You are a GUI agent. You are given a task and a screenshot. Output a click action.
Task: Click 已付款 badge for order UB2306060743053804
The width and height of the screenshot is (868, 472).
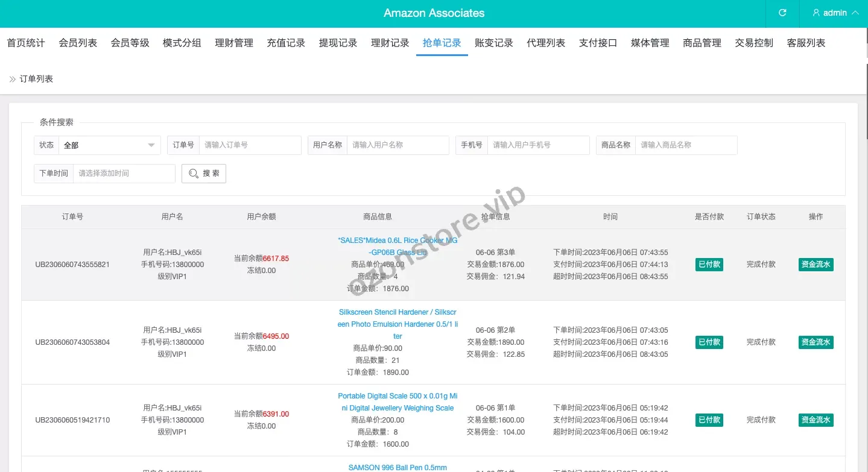[709, 342]
